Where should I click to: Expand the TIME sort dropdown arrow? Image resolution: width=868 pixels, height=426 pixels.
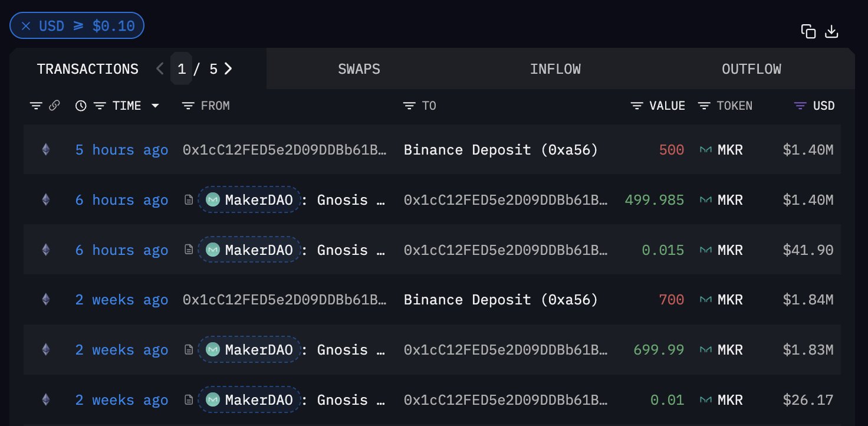pos(155,106)
